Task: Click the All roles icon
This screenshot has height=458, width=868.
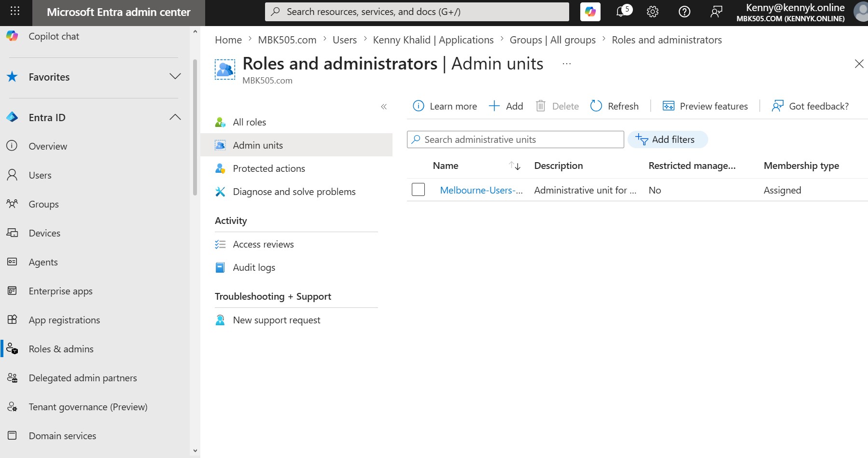Action: 220,122
